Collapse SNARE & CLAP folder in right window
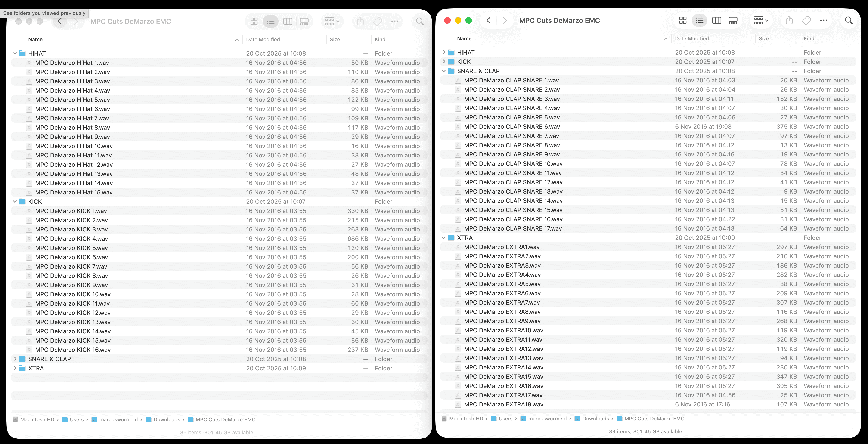 (x=444, y=71)
